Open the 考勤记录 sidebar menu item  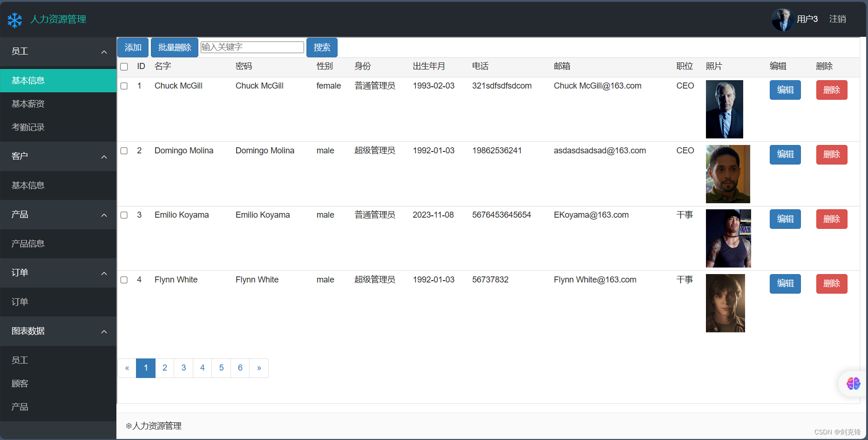[x=28, y=127]
